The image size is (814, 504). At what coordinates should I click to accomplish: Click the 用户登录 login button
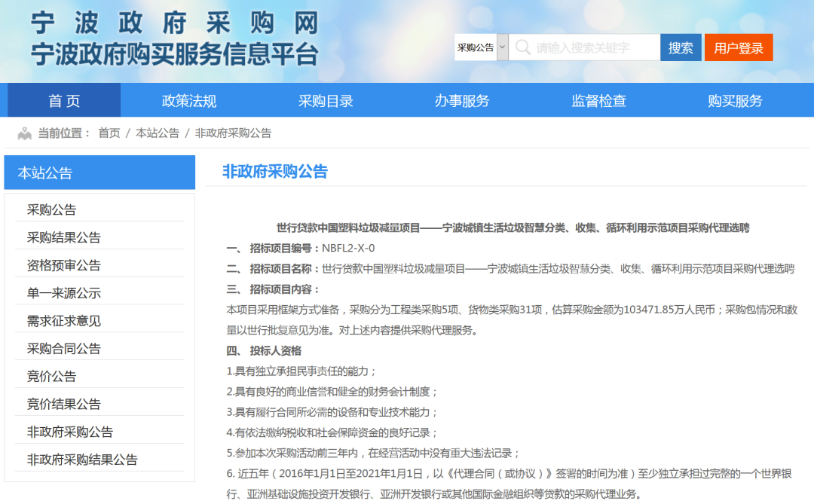[739, 47]
